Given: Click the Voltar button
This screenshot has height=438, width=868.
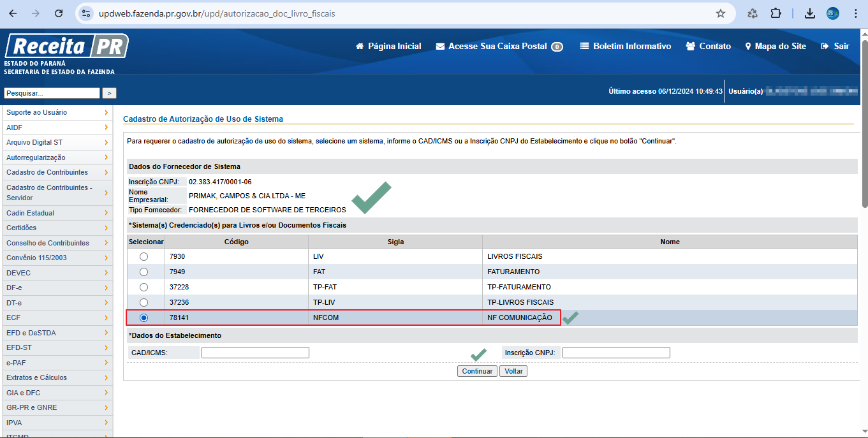Looking at the screenshot, I should point(513,371).
